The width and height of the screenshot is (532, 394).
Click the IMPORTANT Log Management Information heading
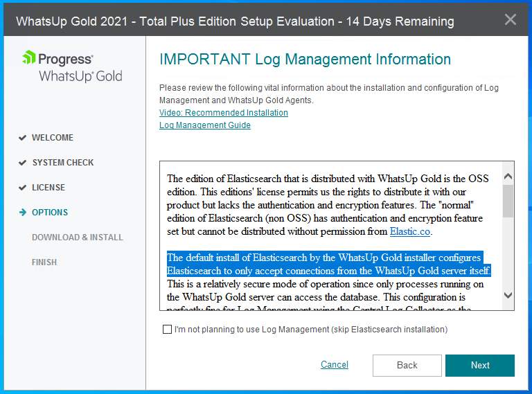(305, 60)
